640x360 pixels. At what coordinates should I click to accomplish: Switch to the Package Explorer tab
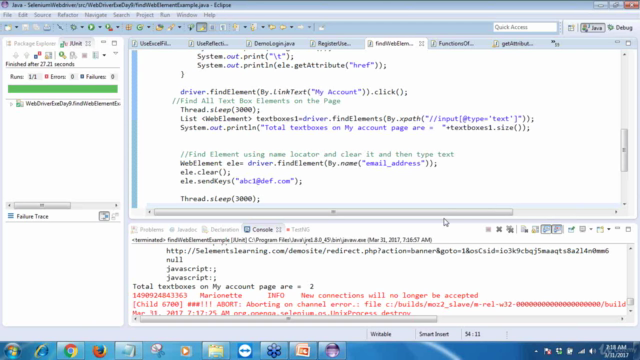31,43
